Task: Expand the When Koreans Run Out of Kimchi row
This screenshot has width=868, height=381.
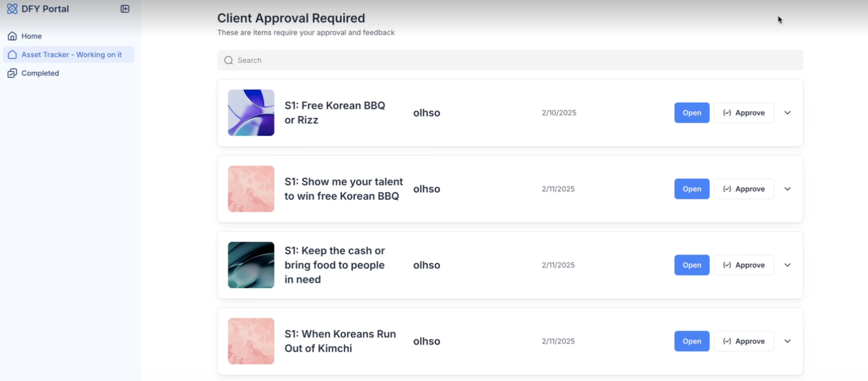Action: 787,341
